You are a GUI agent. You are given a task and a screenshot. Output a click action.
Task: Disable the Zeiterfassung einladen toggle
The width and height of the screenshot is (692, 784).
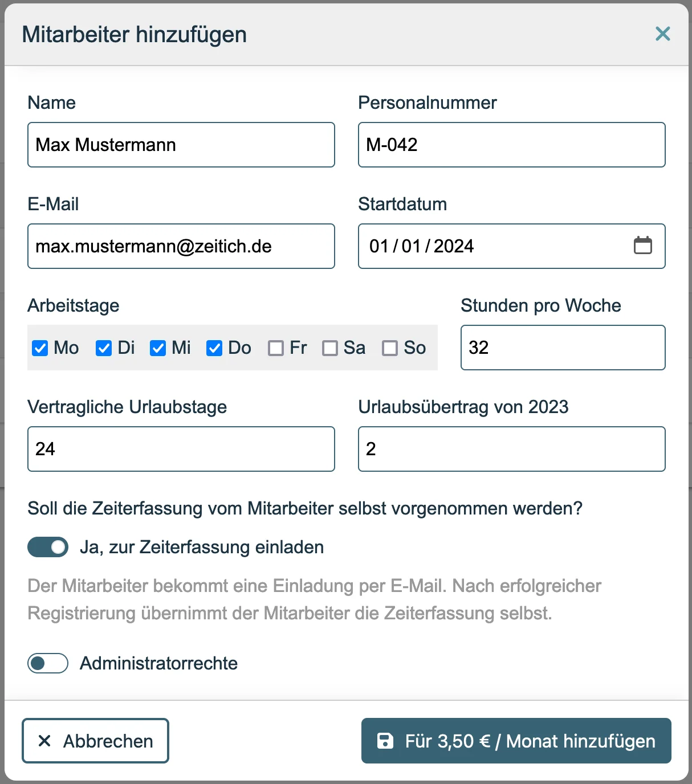pyautogui.click(x=48, y=547)
